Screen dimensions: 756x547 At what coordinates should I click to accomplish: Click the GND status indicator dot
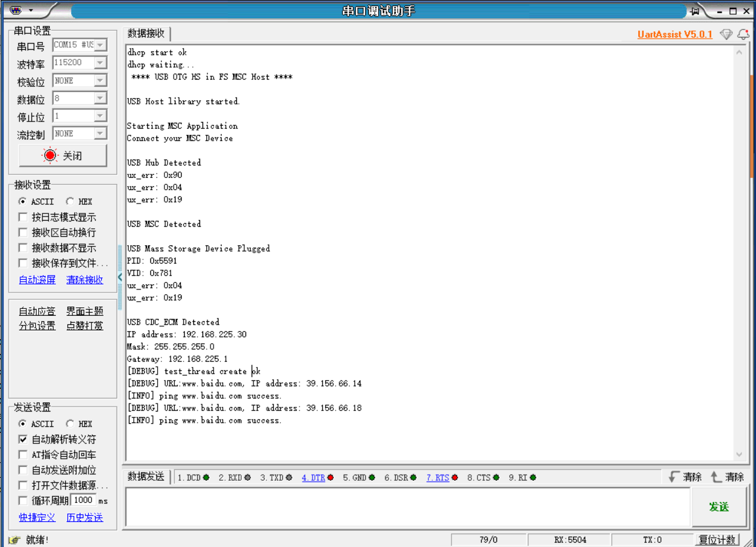pos(372,477)
